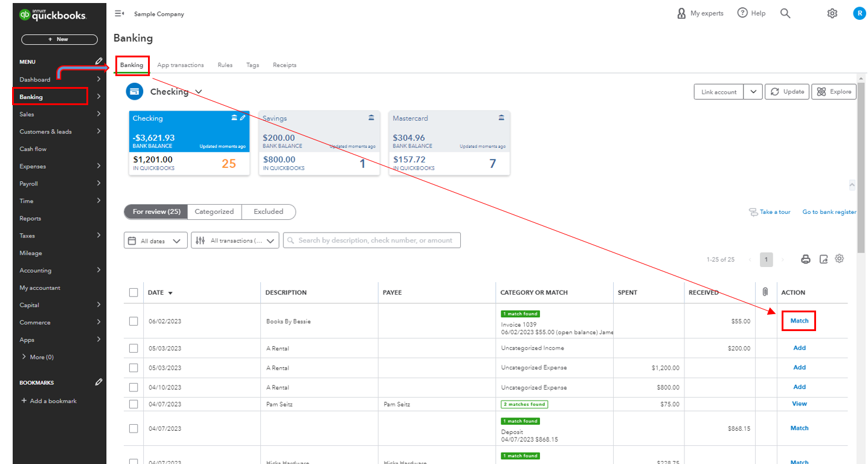The width and height of the screenshot is (868, 464).
Task: Collapse the navigation menu with hamburger icon
Action: 119,13
